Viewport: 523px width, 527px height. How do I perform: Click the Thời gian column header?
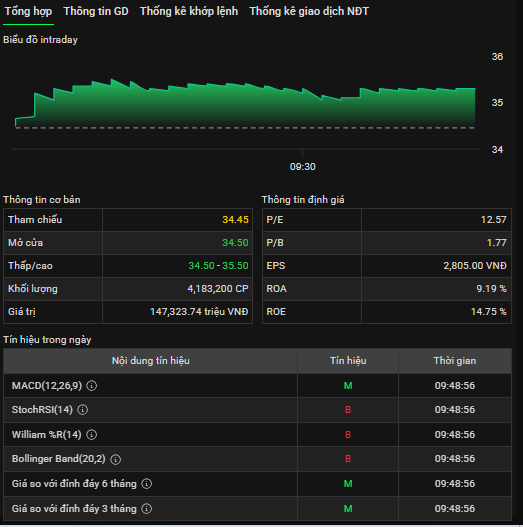455,361
